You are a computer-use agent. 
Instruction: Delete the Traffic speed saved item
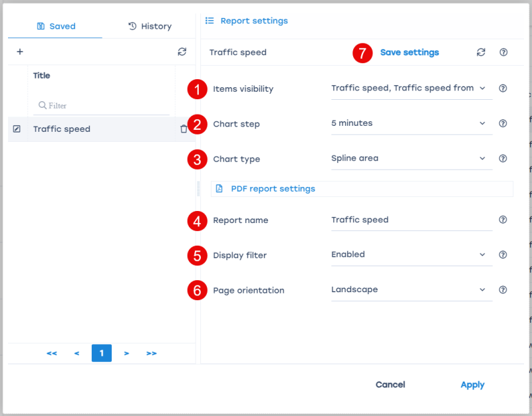(x=184, y=129)
